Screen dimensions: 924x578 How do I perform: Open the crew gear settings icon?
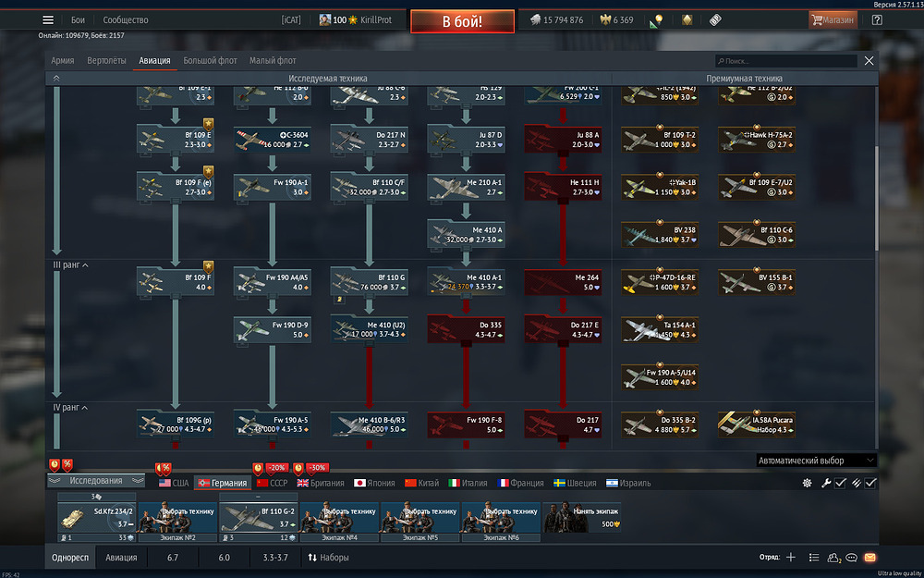[x=808, y=483]
